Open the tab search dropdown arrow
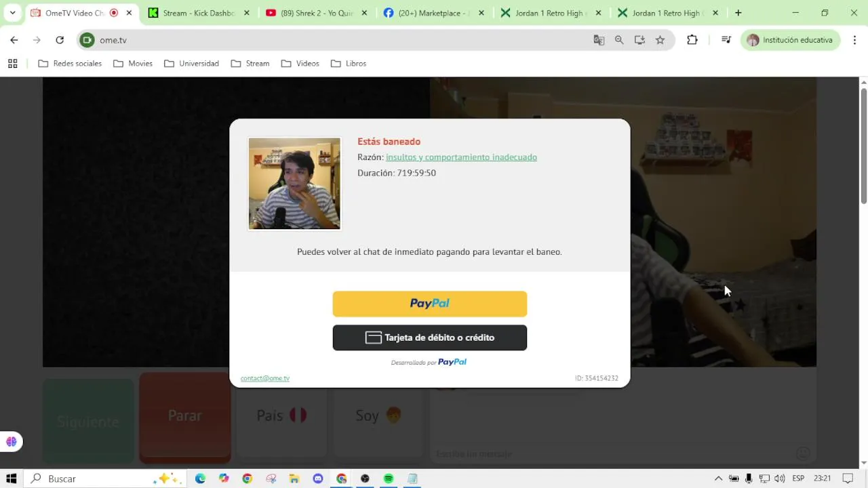Image resolution: width=868 pixels, height=488 pixels. coord(12,13)
